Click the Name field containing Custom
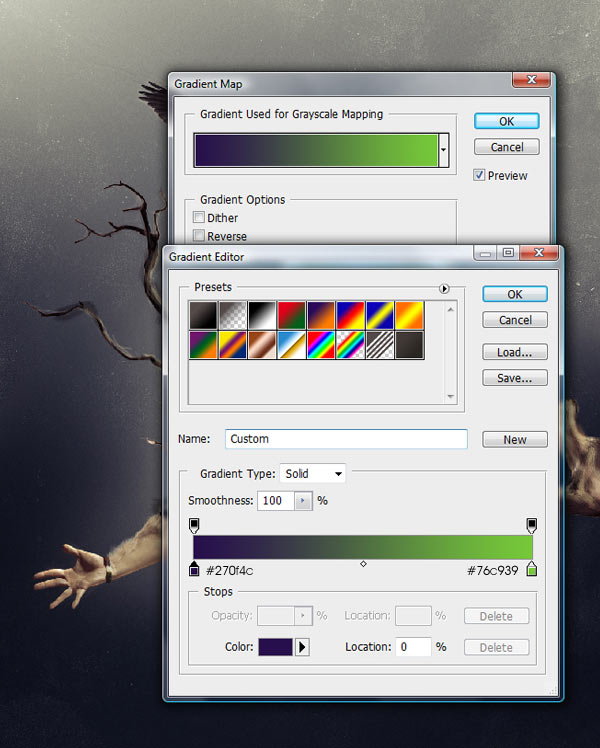The width and height of the screenshot is (600, 748). [x=346, y=439]
